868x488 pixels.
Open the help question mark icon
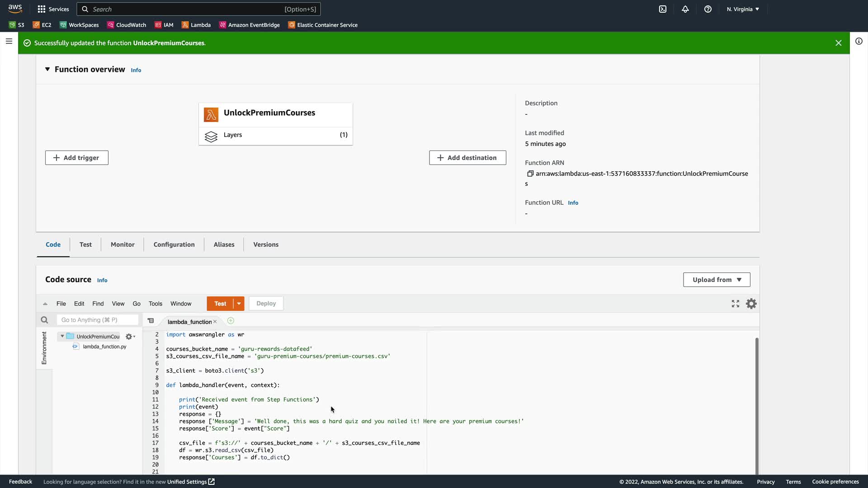click(708, 9)
